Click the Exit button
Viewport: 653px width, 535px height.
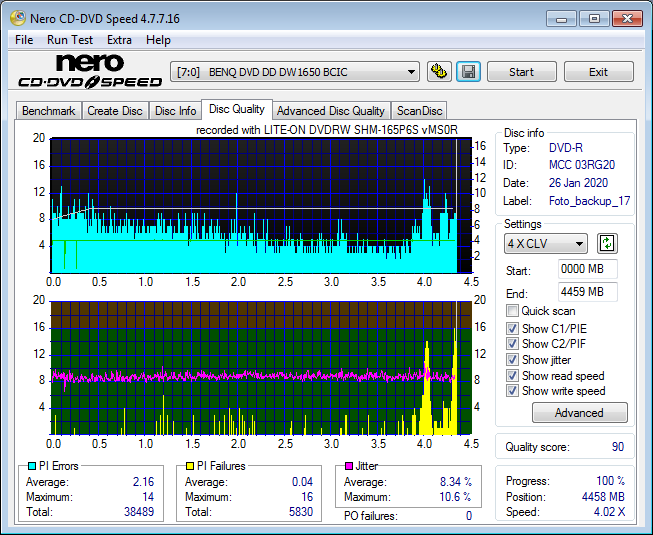(x=598, y=72)
